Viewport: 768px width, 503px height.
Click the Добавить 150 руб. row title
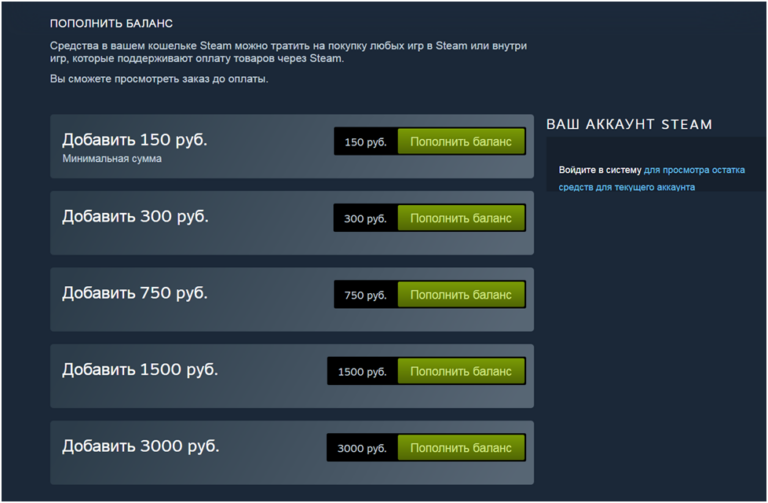[x=135, y=140]
